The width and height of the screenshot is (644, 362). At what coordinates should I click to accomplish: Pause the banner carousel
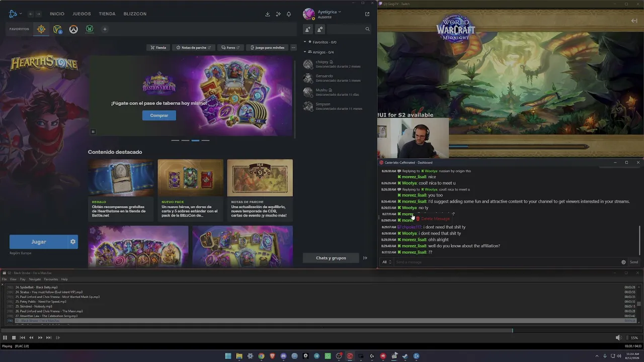pos(93,132)
